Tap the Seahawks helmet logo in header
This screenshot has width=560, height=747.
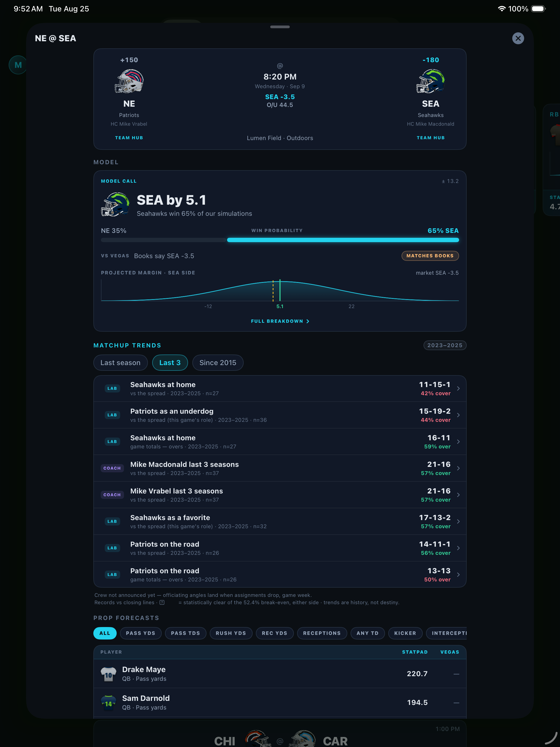pyautogui.click(x=430, y=81)
